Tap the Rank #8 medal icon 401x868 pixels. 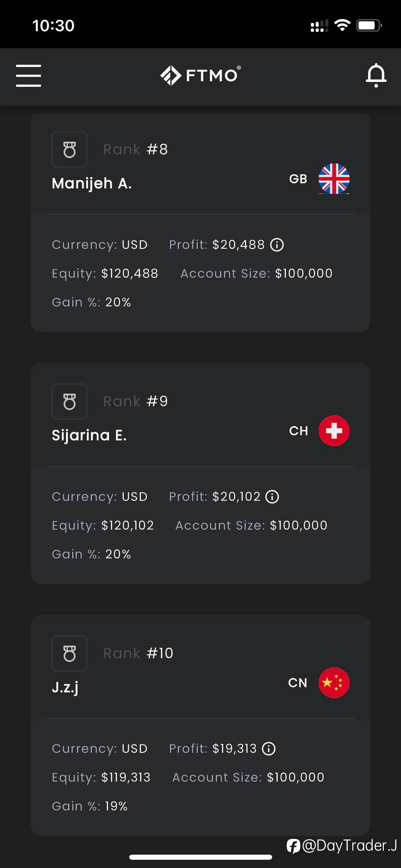[69, 149]
